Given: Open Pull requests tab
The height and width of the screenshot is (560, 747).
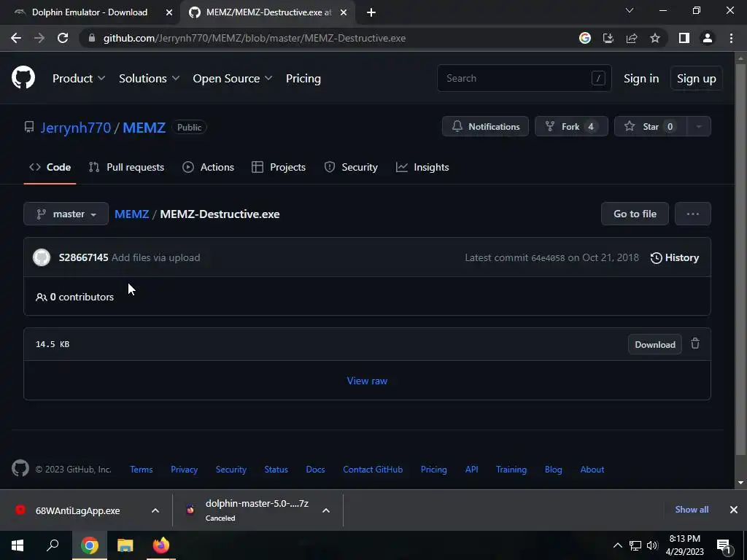Looking at the screenshot, I should click(126, 167).
